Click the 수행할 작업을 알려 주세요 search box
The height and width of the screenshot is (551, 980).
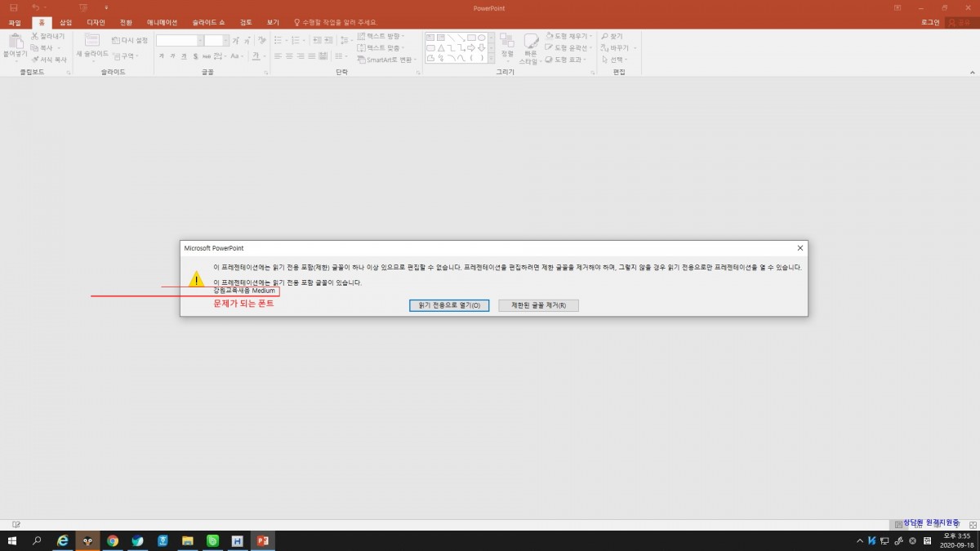[335, 23]
